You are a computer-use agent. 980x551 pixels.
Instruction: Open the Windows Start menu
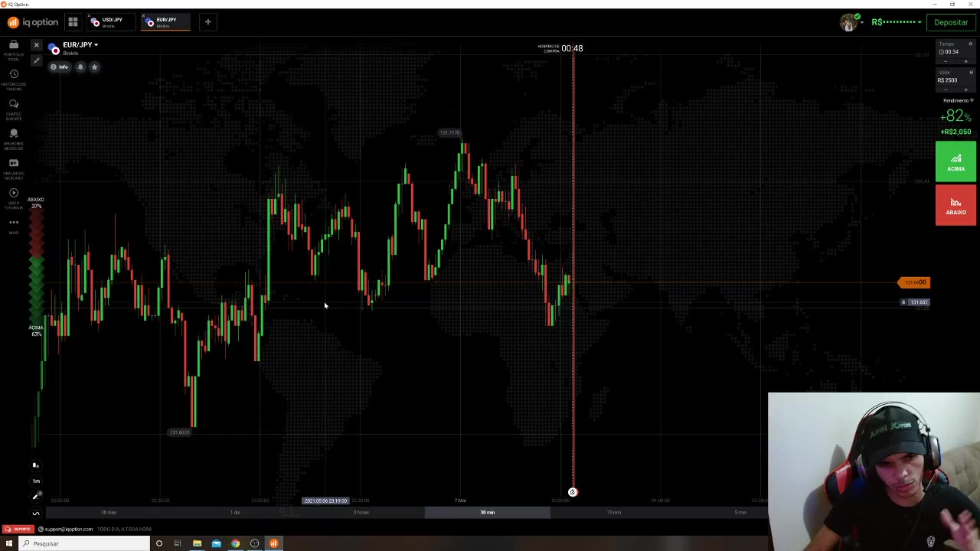(8, 543)
